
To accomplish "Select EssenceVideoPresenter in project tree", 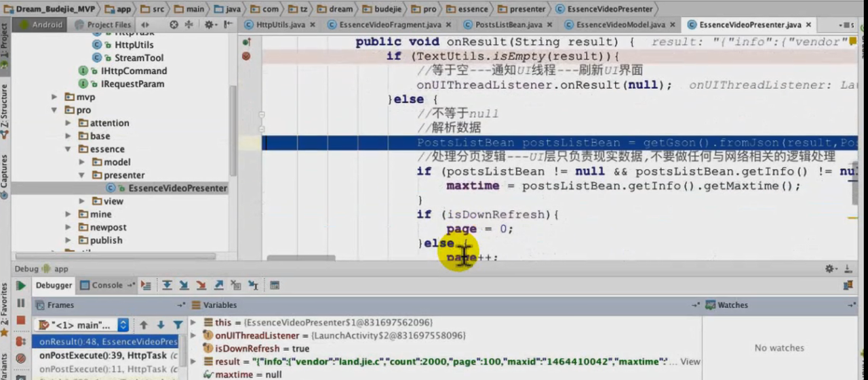I will [167, 188].
